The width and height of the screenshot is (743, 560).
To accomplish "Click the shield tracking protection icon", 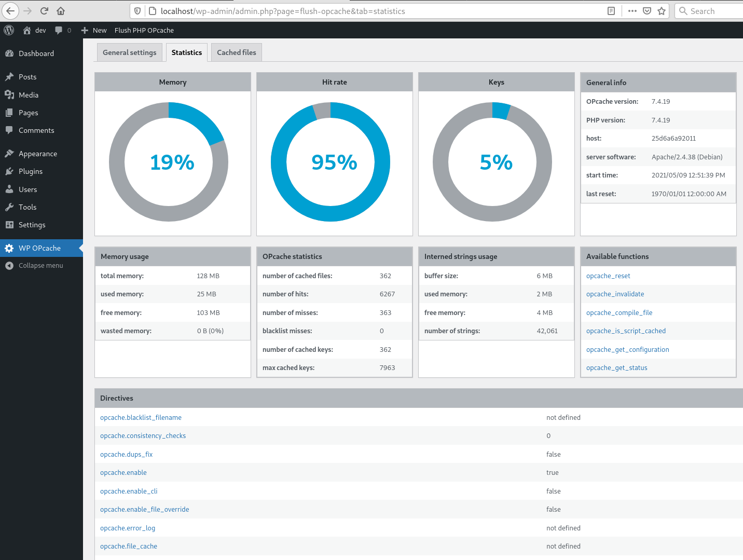I will [137, 11].
